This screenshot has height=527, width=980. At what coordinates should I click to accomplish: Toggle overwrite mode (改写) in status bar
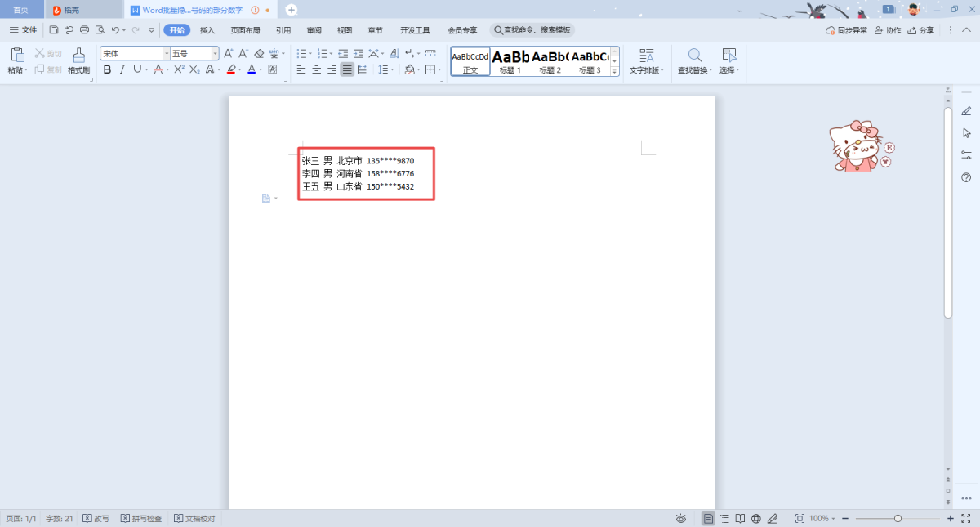coord(96,519)
